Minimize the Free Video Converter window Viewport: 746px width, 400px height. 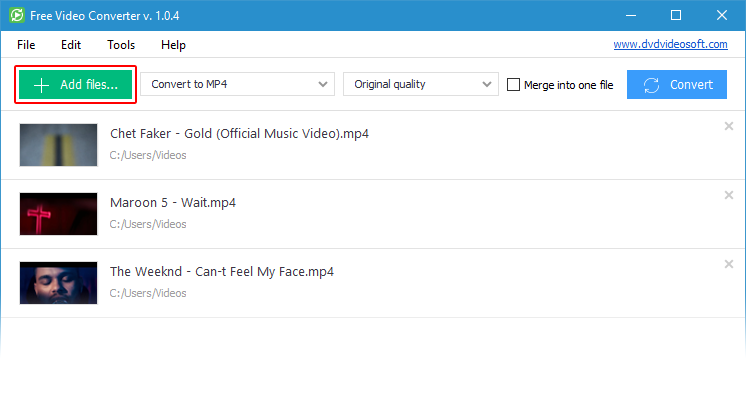click(x=631, y=15)
